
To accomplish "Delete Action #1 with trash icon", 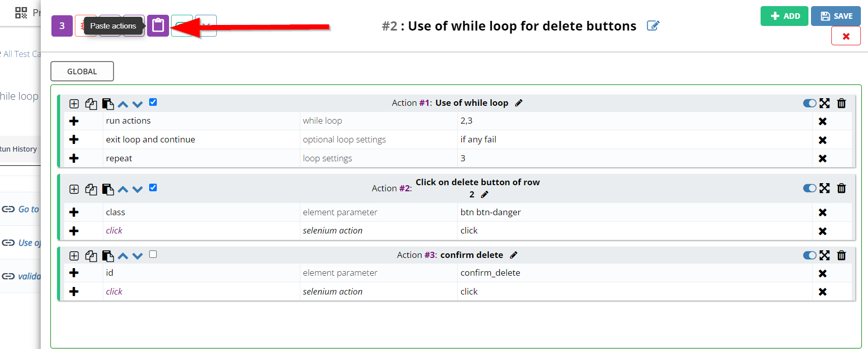I will (x=842, y=103).
